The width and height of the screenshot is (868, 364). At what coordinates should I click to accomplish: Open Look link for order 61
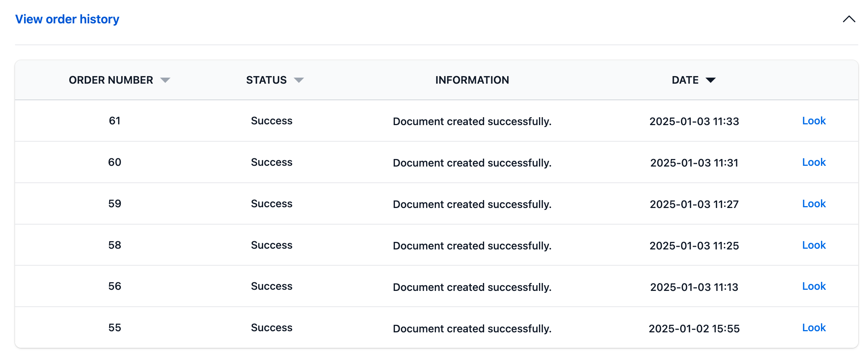pos(814,121)
